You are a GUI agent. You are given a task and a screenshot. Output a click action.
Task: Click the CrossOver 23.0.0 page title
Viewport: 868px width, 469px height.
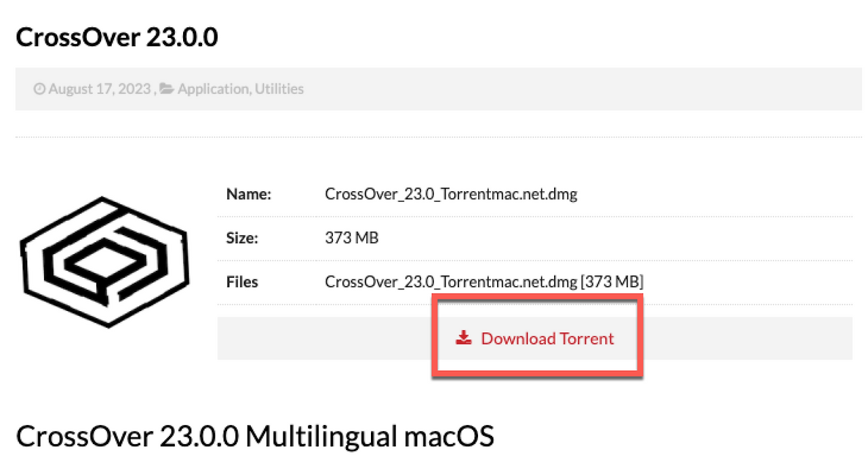coord(117,37)
